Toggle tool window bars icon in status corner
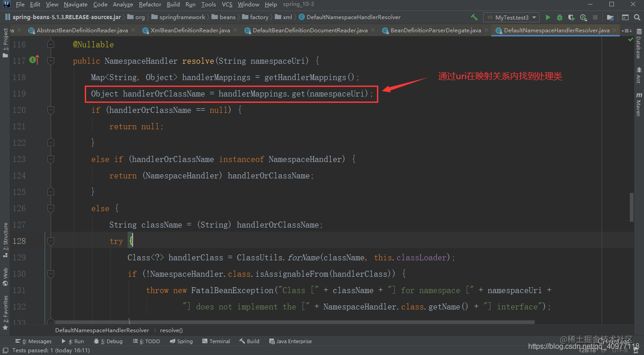 [x=5, y=350]
